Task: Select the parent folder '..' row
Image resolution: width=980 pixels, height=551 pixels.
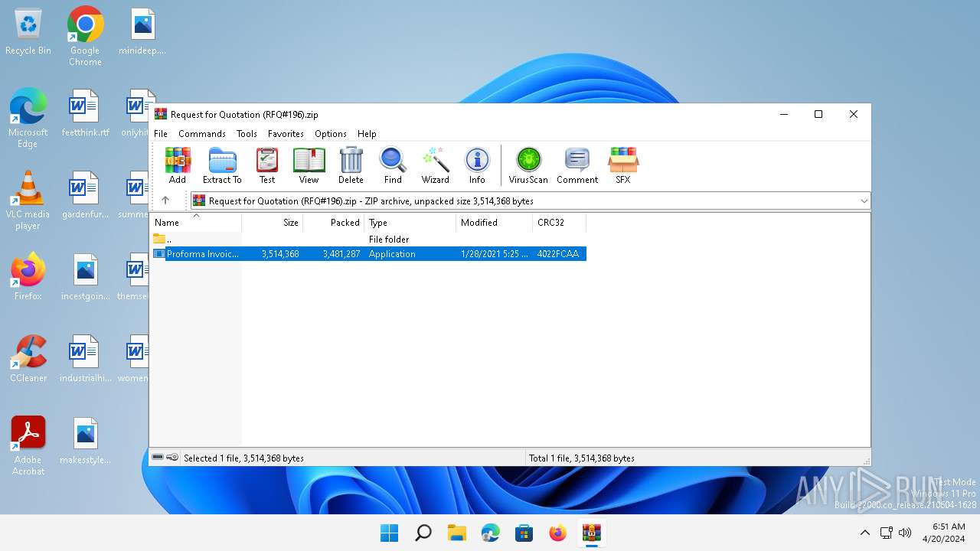Action: tap(368, 239)
